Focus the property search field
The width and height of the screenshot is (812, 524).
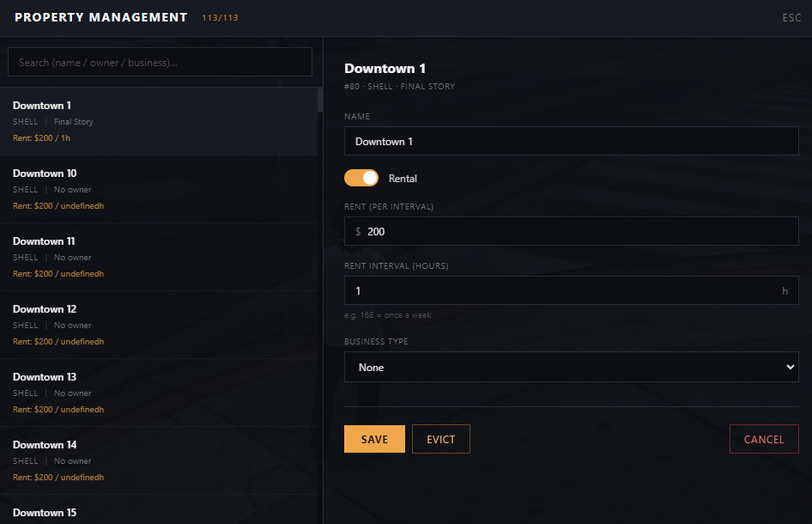tap(160, 62)
